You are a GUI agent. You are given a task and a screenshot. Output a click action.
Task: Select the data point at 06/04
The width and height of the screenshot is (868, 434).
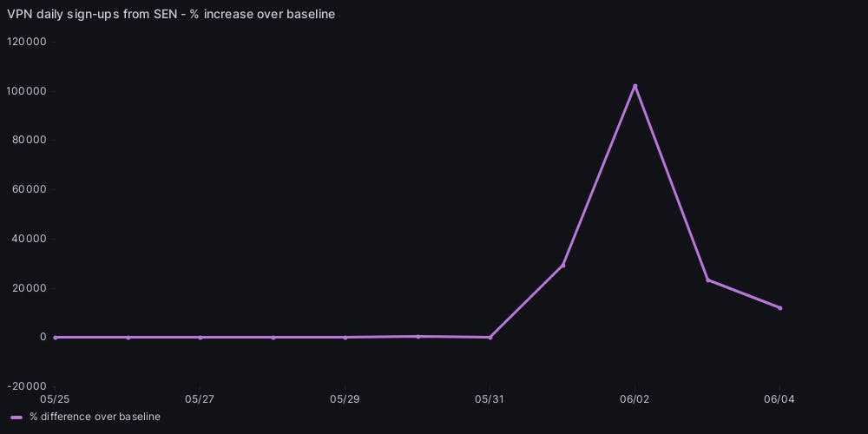point(779,308)
